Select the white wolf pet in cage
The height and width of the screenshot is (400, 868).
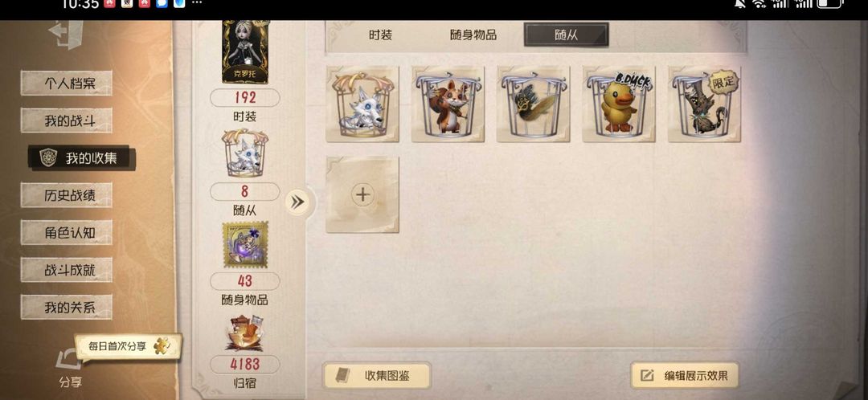(362, 104)
